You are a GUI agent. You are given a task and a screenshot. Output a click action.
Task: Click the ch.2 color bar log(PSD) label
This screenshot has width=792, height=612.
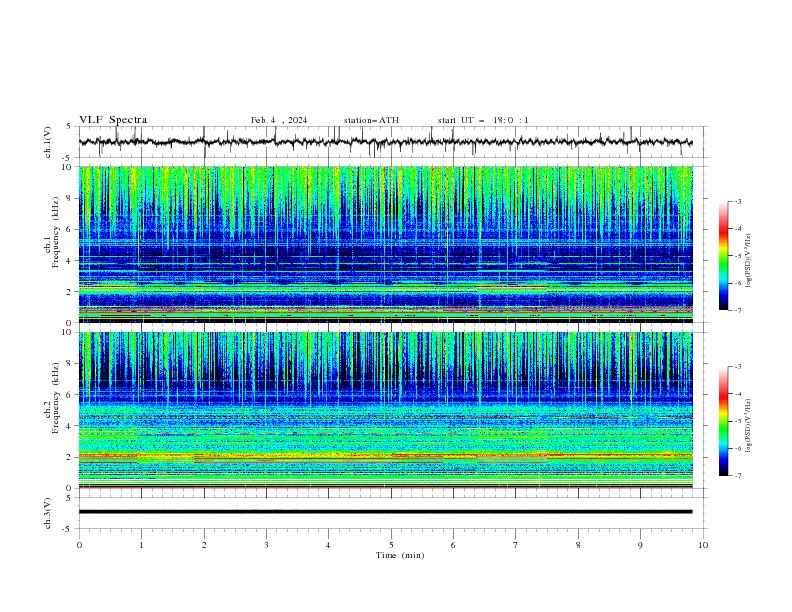pyautogui.click(x=749, y=426)
